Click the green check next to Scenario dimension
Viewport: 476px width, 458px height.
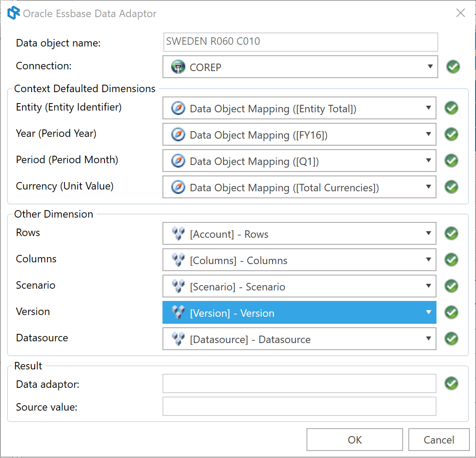451,286
